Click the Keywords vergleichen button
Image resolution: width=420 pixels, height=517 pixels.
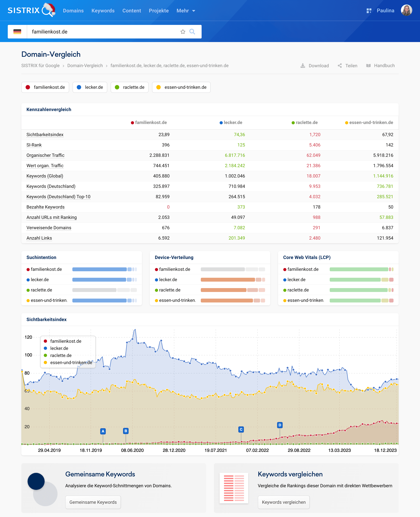tap(283, 502)
